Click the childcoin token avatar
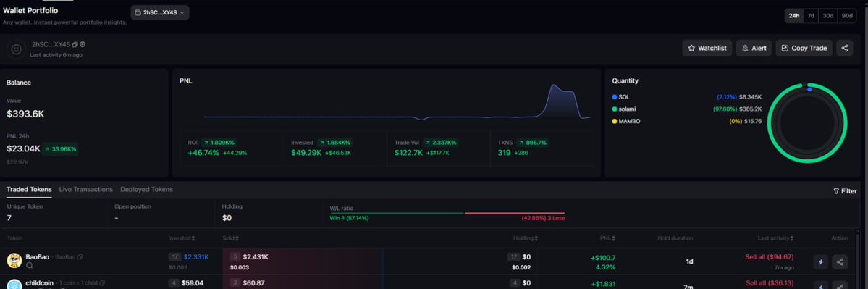868x289 pixels. 14,284
